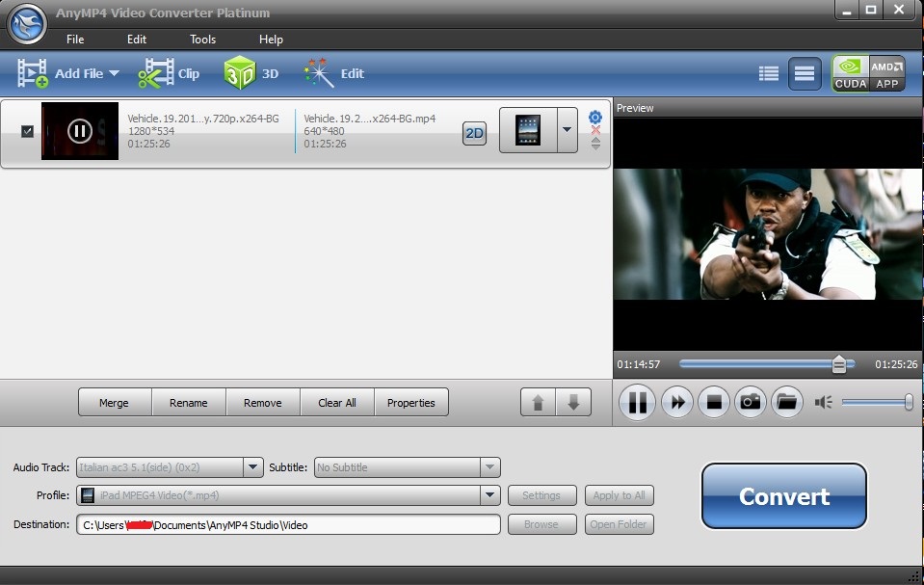Start conversion with Convert button

(x=783, y=496)
